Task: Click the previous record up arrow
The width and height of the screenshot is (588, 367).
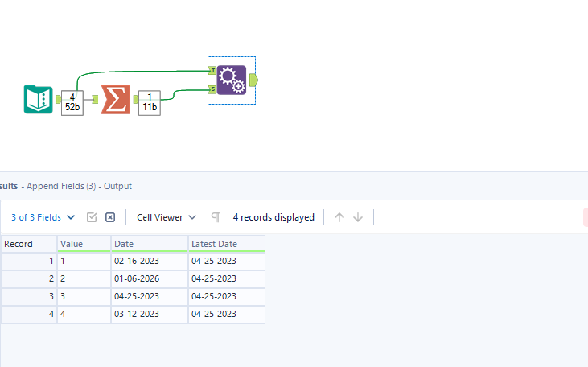Action: [339, 217]
